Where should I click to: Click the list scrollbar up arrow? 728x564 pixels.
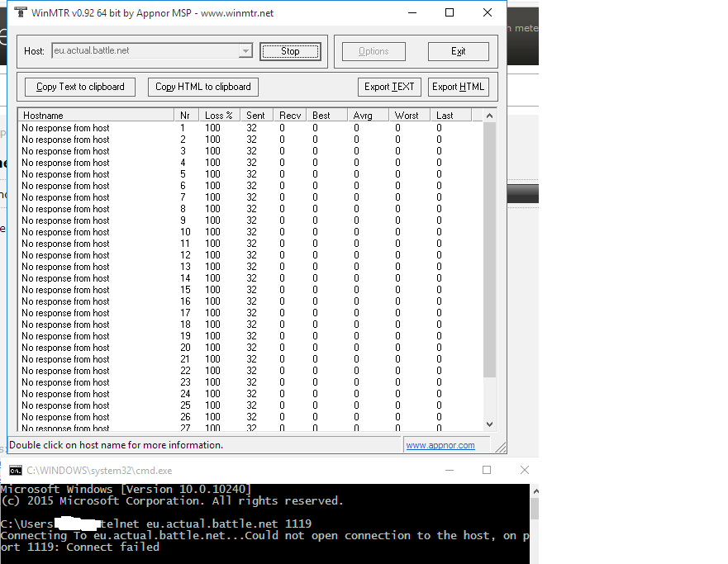point(489,116)
